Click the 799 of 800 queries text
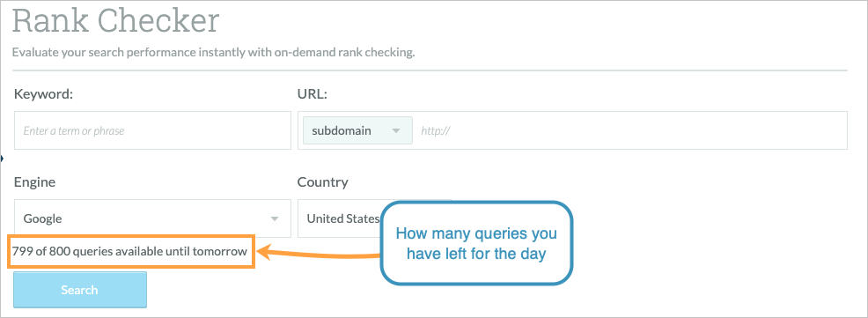 (129, 252)
